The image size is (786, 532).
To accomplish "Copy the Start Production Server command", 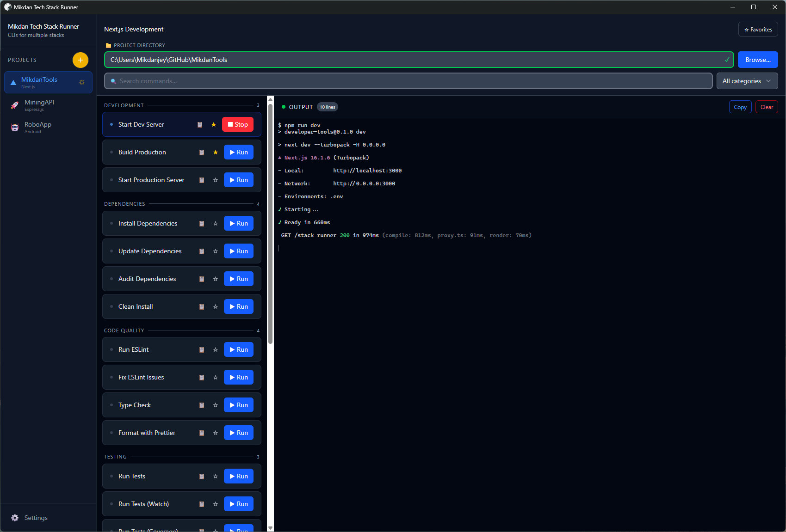I will 202,180.
